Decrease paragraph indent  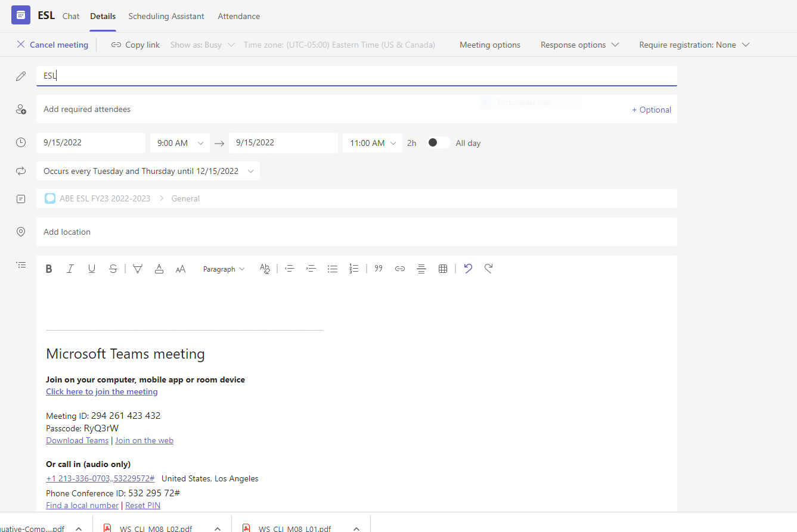tap(290, 269)
